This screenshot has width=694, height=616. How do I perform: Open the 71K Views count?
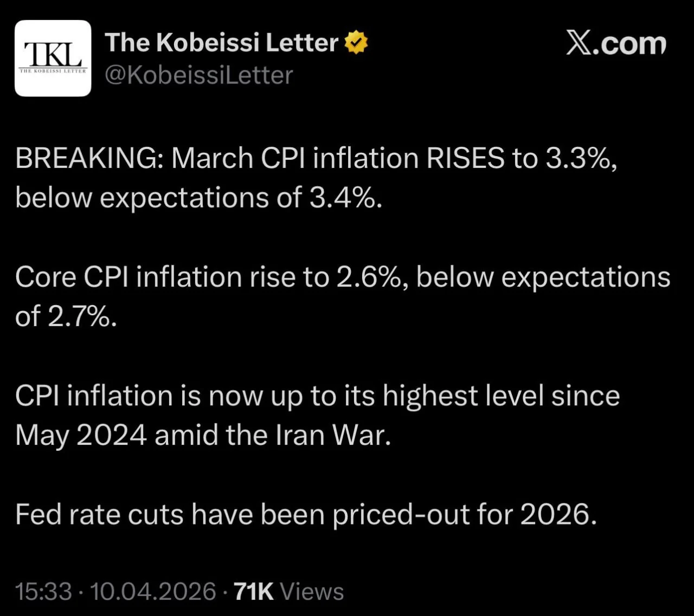click(x=288, y=591)
